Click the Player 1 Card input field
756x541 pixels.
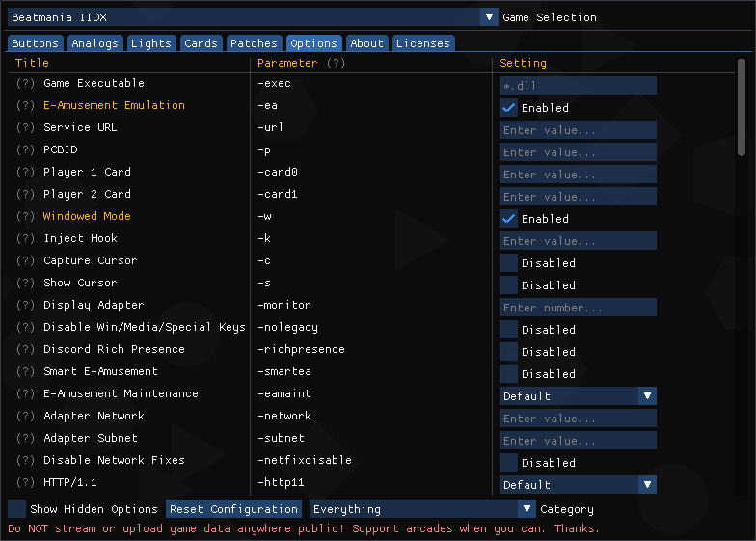tap(578, 175)
